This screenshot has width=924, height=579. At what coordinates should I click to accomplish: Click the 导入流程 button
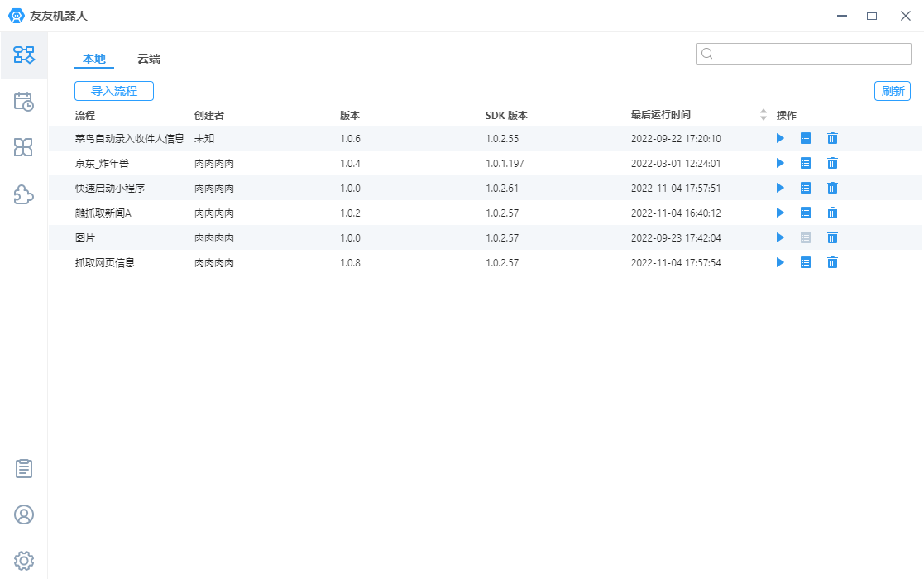click(114, 91)
